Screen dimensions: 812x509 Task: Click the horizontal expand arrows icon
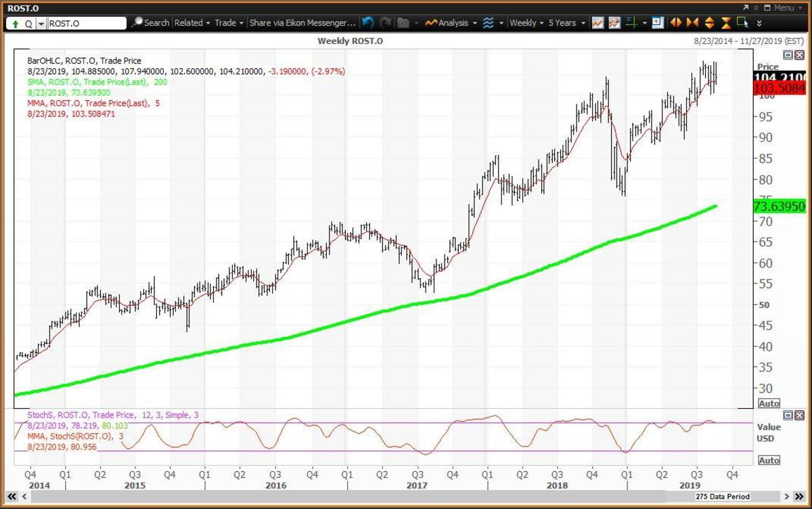tap(675, 23)
